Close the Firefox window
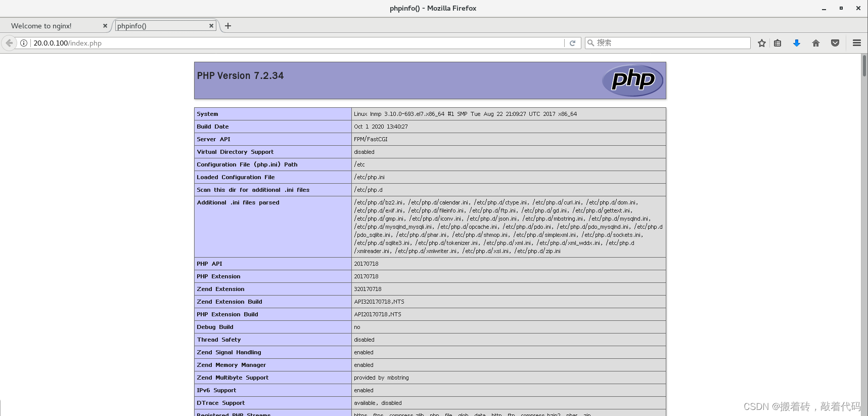The width and height of the screenshot is (868, 416). click(858, 8)
